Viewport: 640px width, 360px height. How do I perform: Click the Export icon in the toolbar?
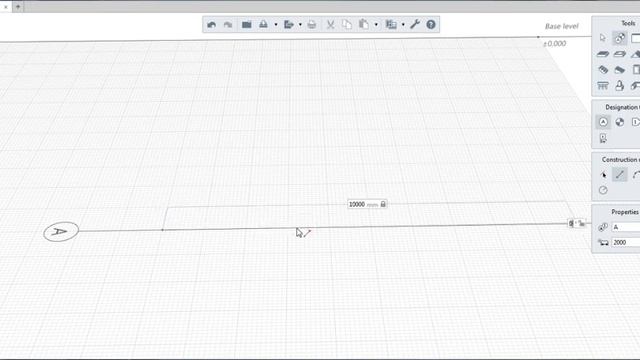(x=289, y=25)
